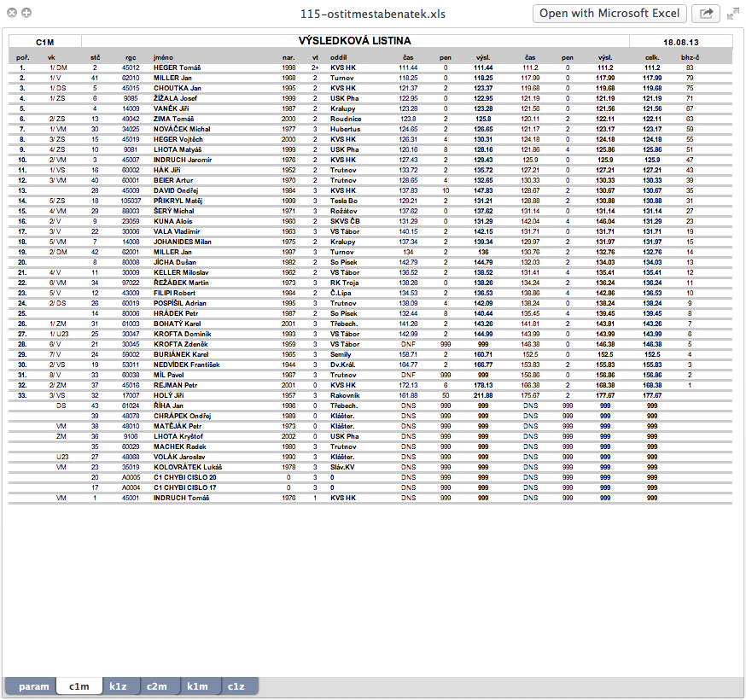
Task: Select the name KUNA Alois
Action: (172, 221)
